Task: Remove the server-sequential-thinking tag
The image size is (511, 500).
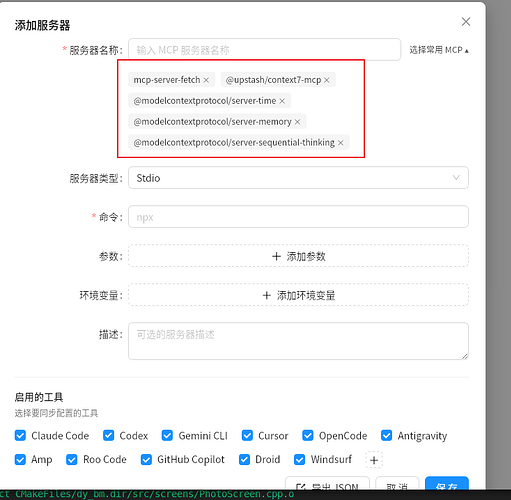Action: pos(340,143)
